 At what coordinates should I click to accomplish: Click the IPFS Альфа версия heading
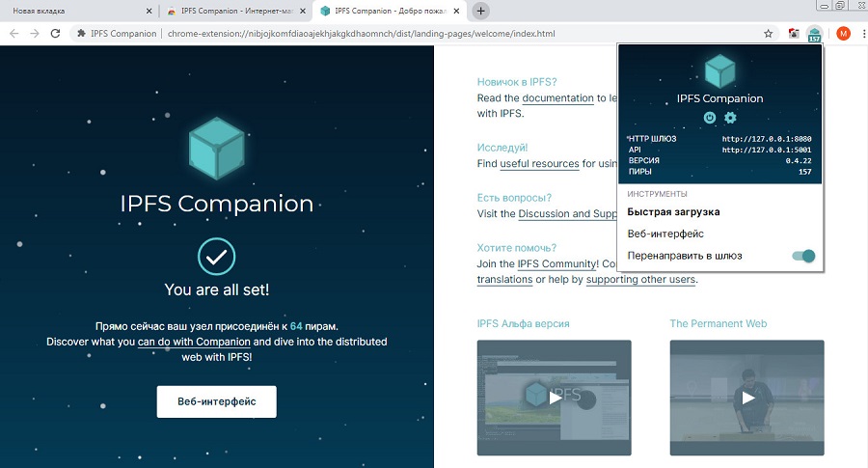click(x=523, y=323)
